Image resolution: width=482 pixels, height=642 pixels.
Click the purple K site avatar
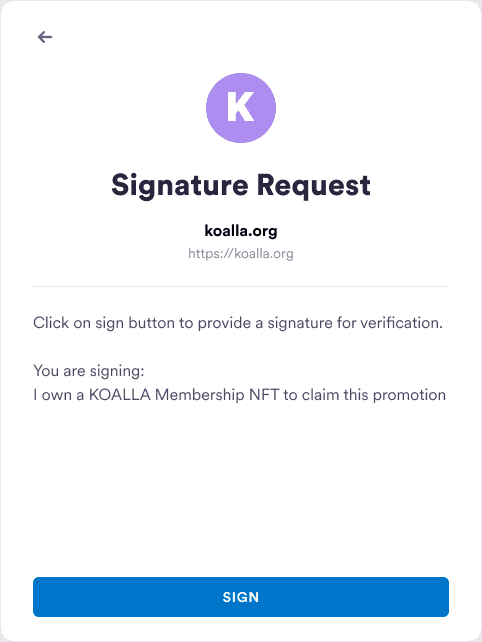tap(241, 108)
